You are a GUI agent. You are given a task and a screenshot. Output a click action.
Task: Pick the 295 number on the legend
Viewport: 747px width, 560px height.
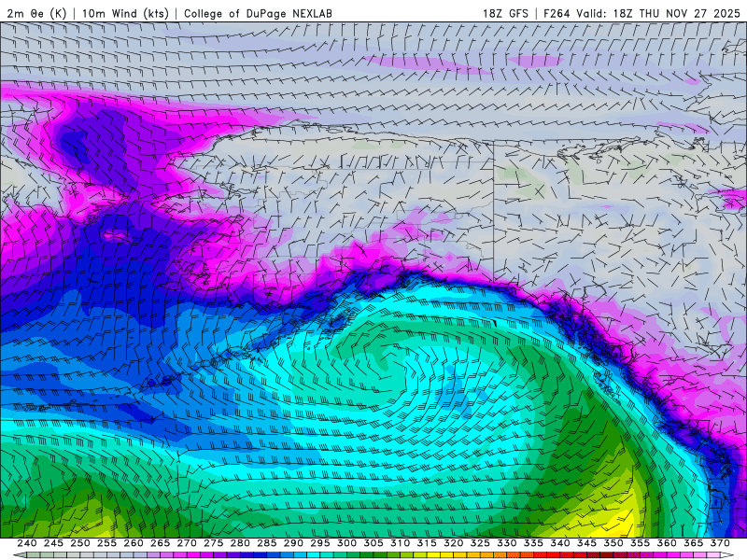tap(320, 543)
